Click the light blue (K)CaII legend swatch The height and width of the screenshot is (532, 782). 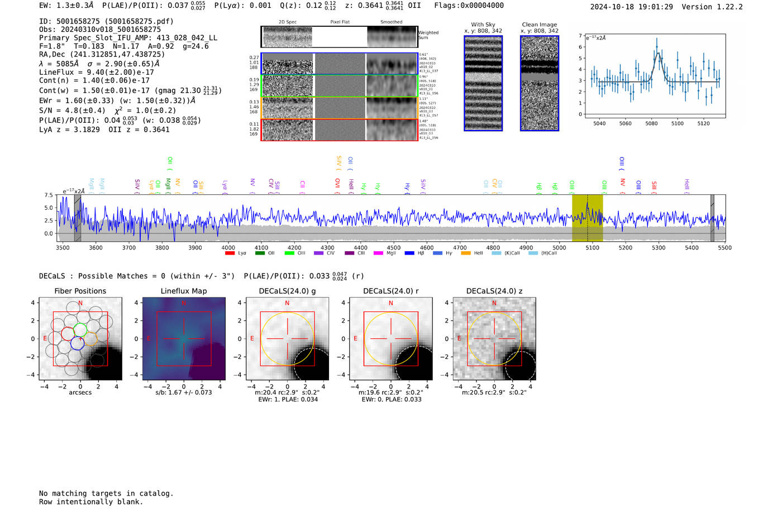point(496,253)
